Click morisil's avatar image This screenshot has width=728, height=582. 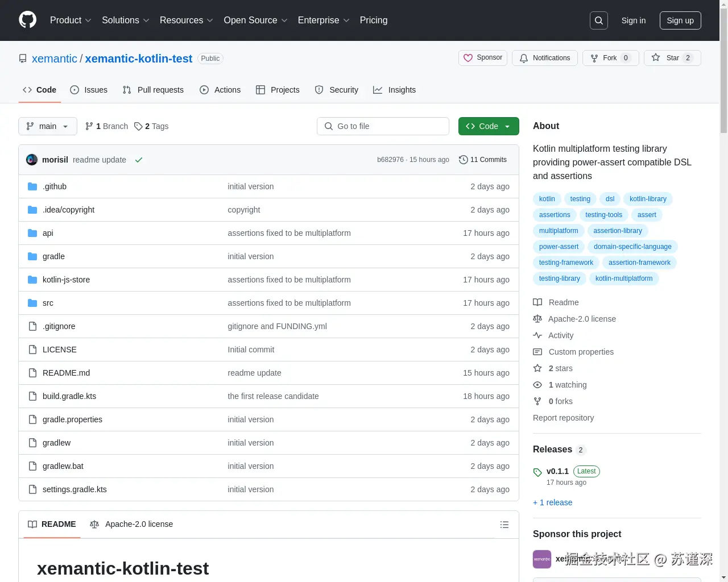[x=32, y=160]
